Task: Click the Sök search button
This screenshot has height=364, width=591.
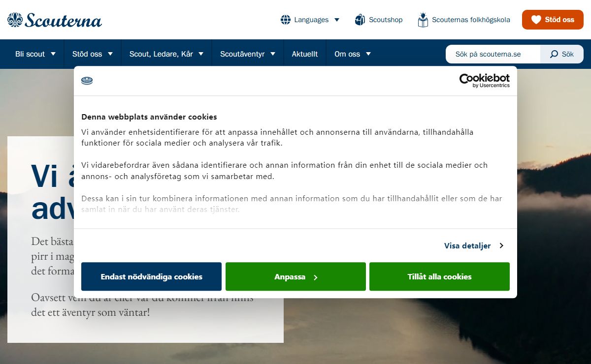Action: coord(562,54)
